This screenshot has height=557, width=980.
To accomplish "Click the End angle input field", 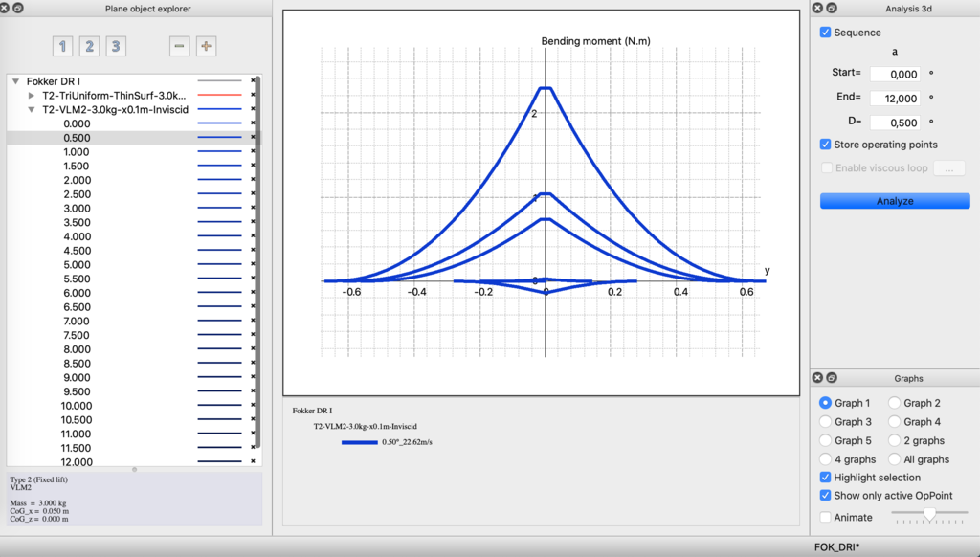I will click(895, 98).
